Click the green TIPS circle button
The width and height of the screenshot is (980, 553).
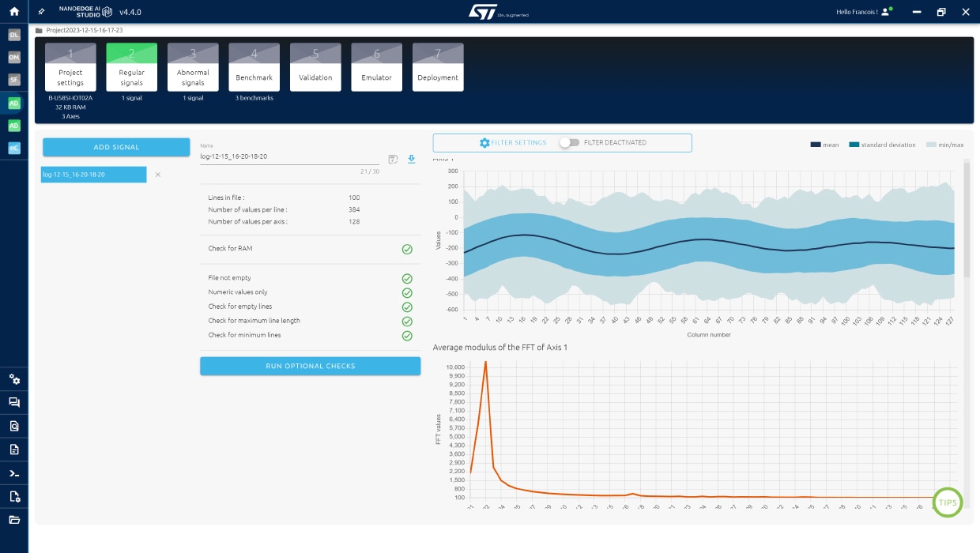point(948,502)
